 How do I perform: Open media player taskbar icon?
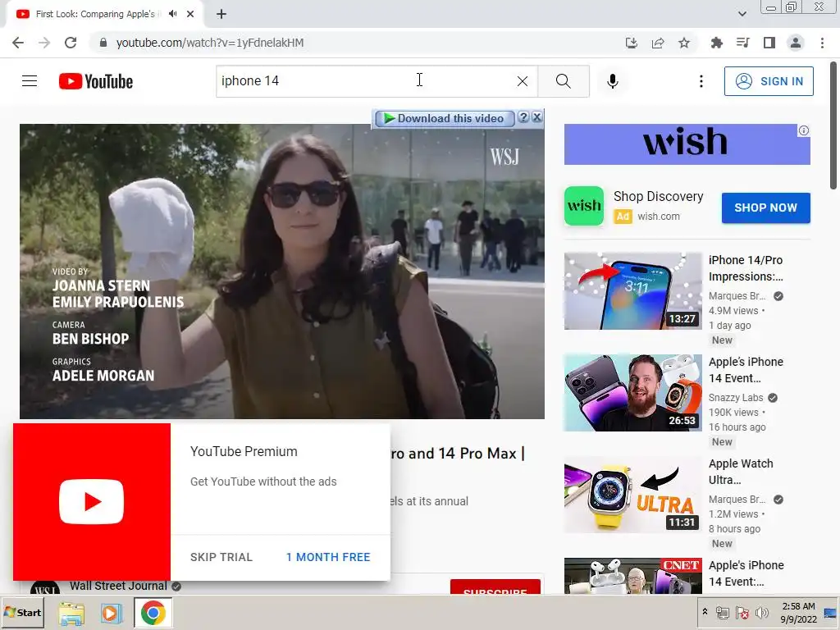tap(112, 614)
